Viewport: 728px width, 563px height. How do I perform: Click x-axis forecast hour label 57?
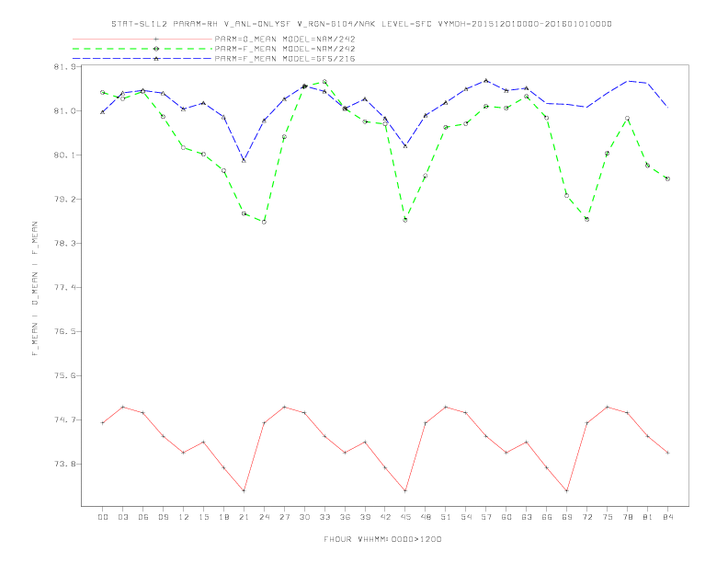[x=486, y=517]
